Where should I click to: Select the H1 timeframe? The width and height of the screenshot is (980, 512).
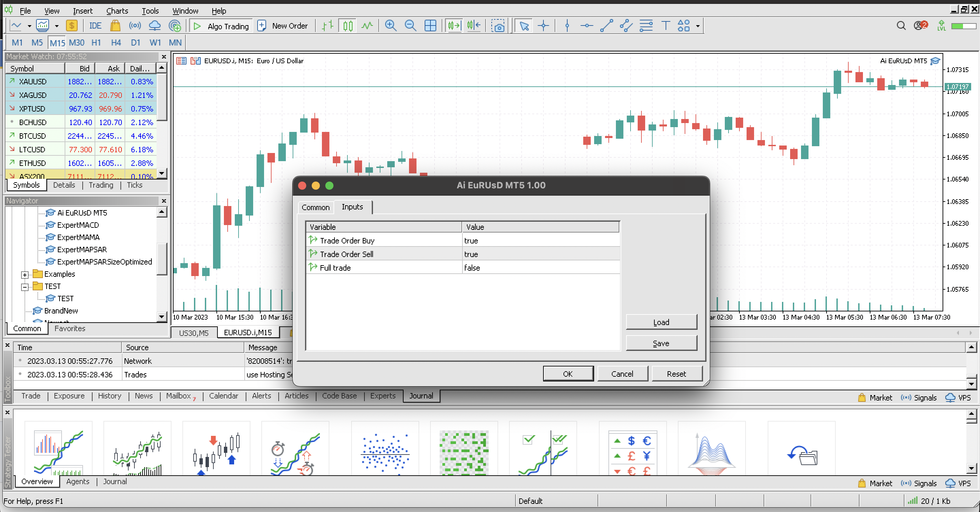click(96, 42)
